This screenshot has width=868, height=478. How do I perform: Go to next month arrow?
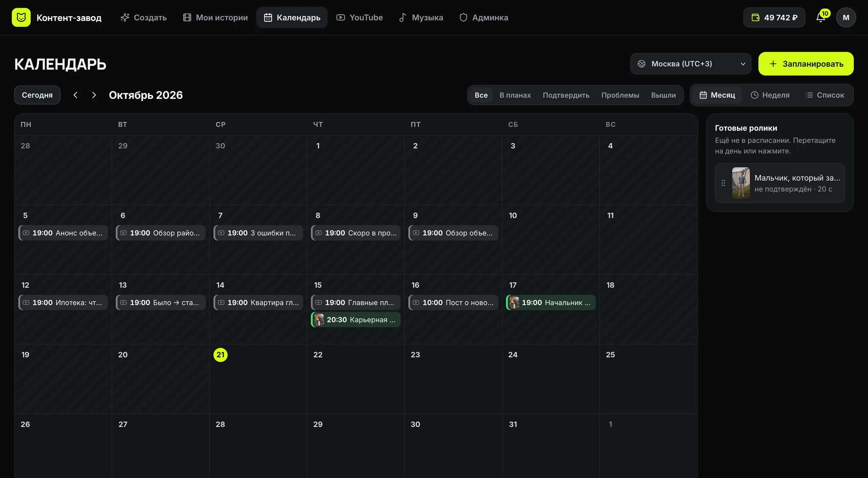pos(94,95)
